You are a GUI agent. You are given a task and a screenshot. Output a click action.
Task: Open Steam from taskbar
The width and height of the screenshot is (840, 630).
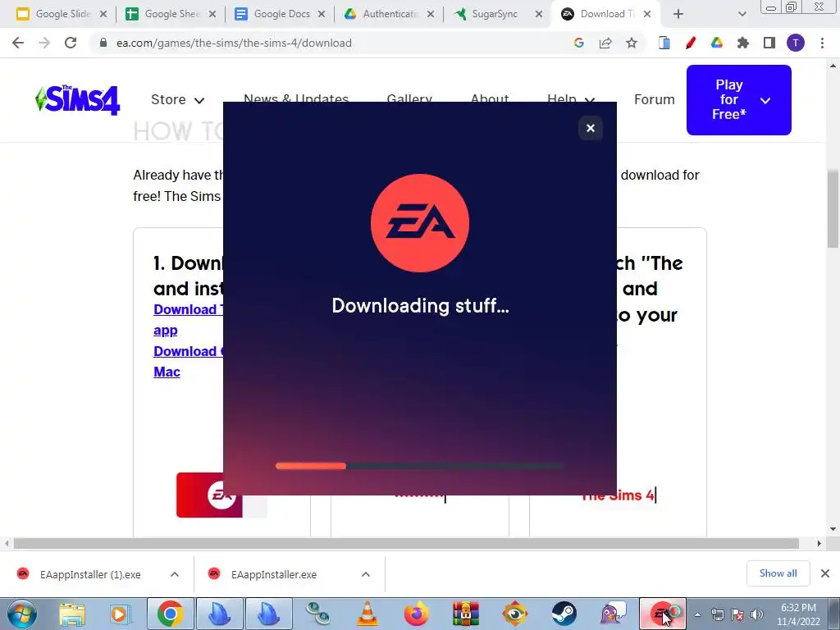pos(564,614)
